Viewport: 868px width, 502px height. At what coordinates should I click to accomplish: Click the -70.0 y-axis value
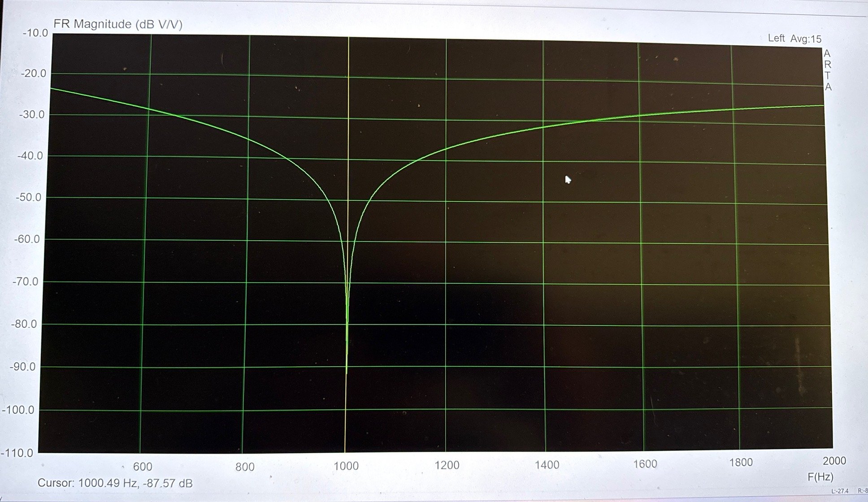point(25,281)
